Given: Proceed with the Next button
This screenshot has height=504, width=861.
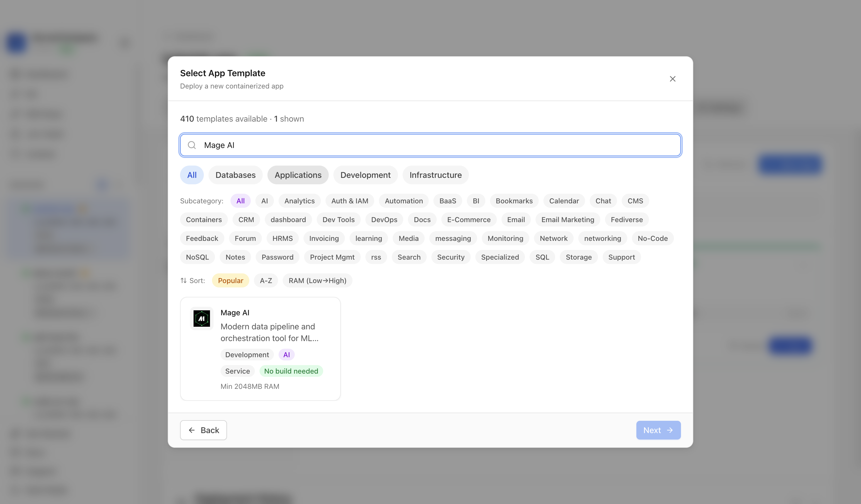Looking at the screenshot, I should click(x=658, y=430).
